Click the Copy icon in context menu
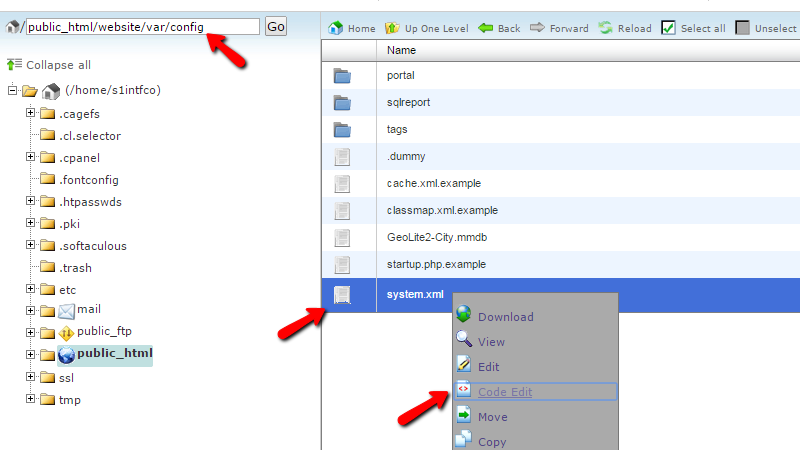Screen dimensions: 800x450 click(x=464, y=439)
